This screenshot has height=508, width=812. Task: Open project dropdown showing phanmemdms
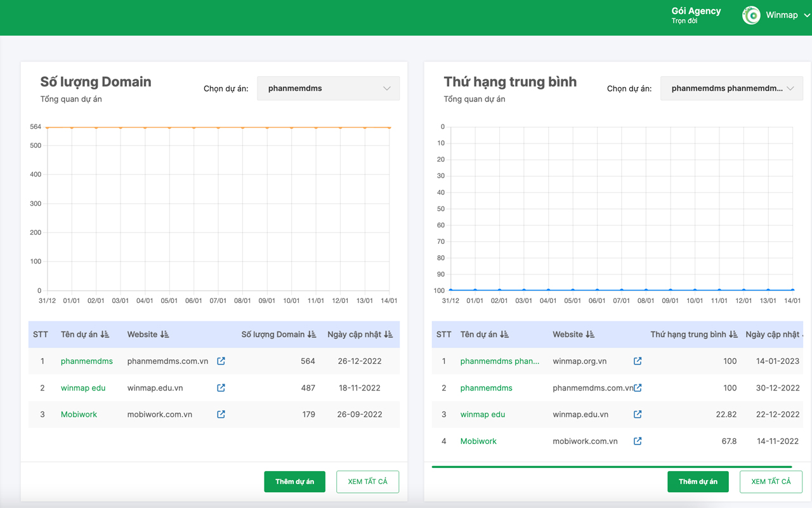(x=329, y=88)
